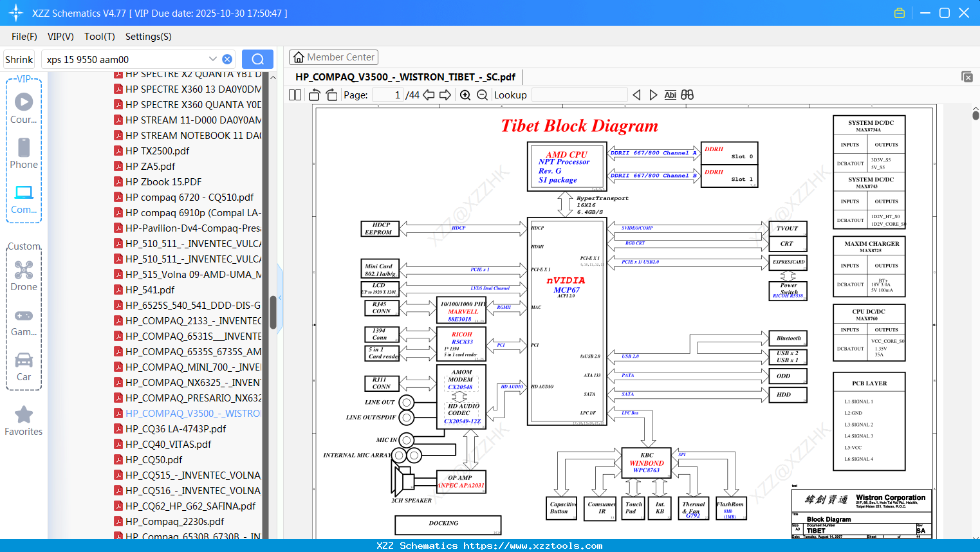Screen dimensions: 980x552
Task: Click the Shrink button
Action: click(19, 59)
